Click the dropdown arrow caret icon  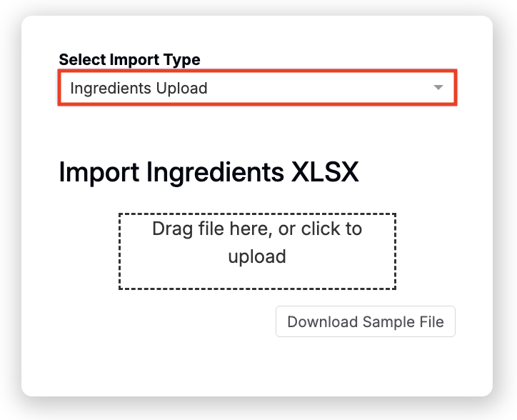coord(438,88)
